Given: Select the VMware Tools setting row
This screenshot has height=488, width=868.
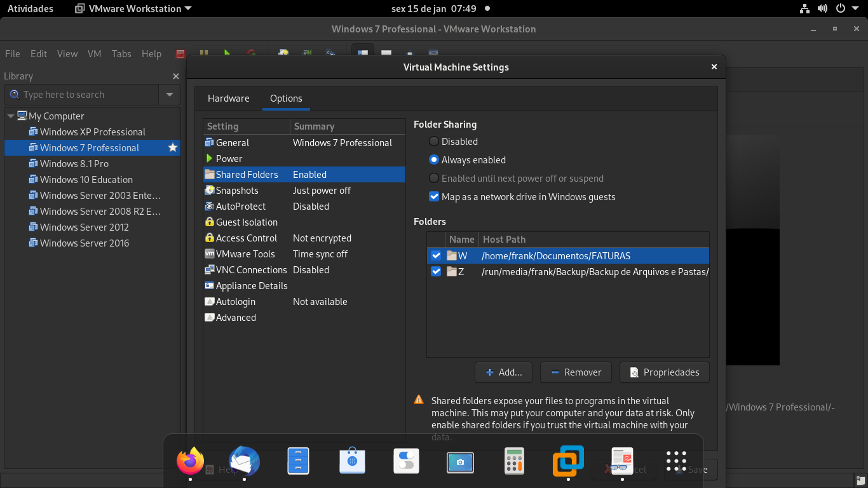Looking at the screenshot, I should [x=304, y=254].
